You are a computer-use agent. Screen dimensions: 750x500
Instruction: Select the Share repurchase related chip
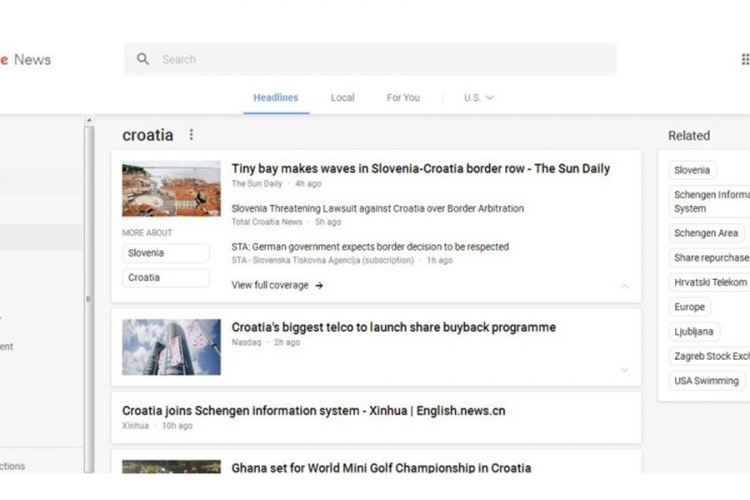point(710,258)
